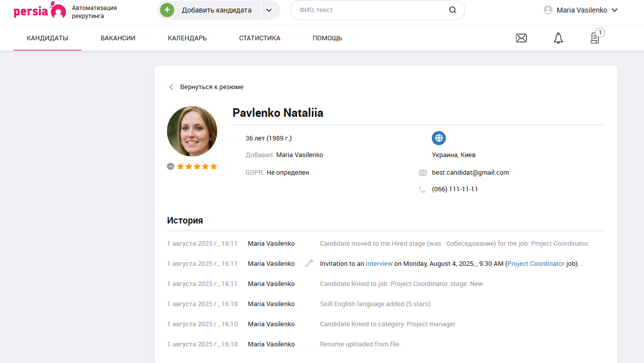Expand the add candidate dropdown arrow
Viewport: 644px width, 363px height.
[269, 10]
